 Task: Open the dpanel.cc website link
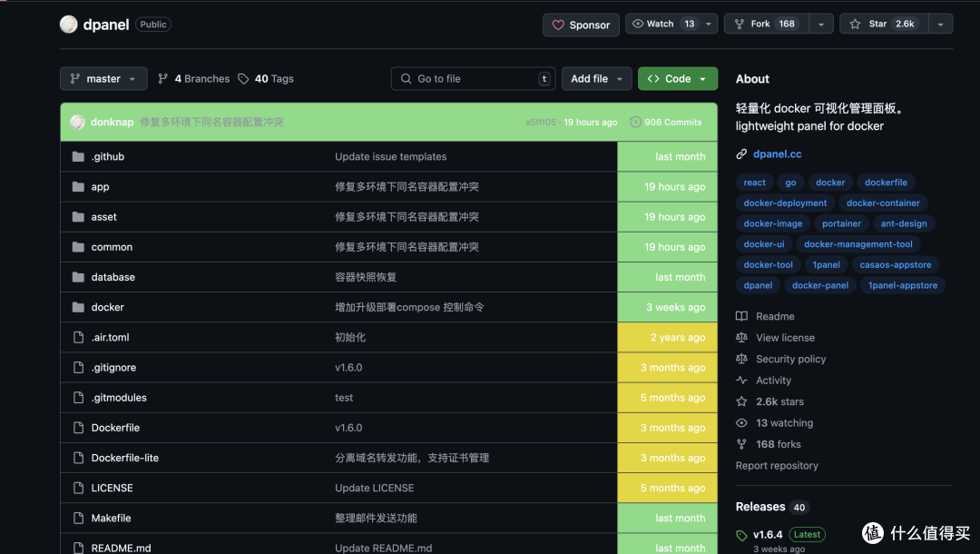[x=776, y=153]
